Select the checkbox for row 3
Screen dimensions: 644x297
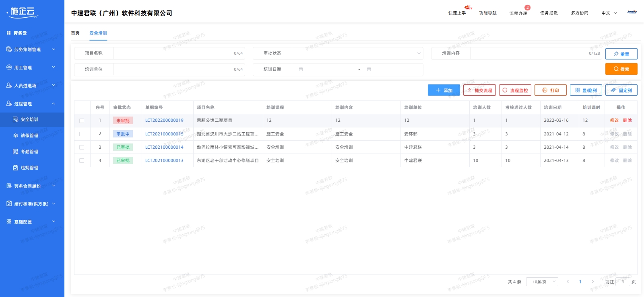tap(82, 147)
